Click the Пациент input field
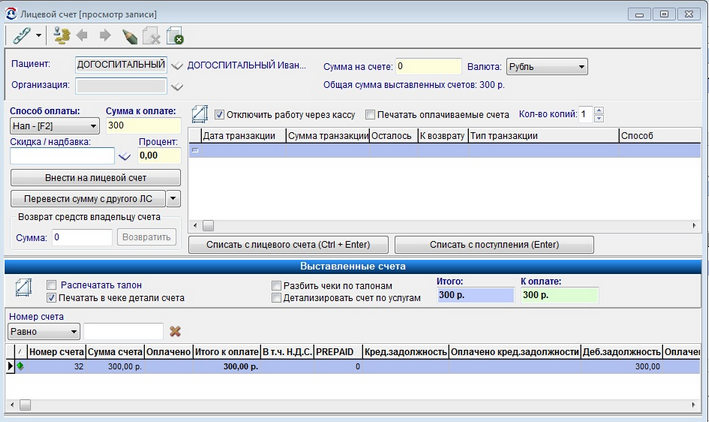 pyautogui.click(x=121, y=65)
